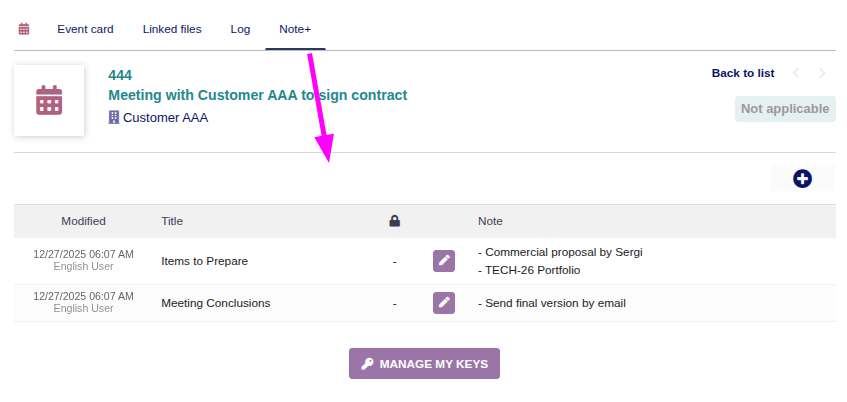Viewport: 847px width, 402px height.
Task: Click the large event calendar thumbnail
Action: (49, 100)
